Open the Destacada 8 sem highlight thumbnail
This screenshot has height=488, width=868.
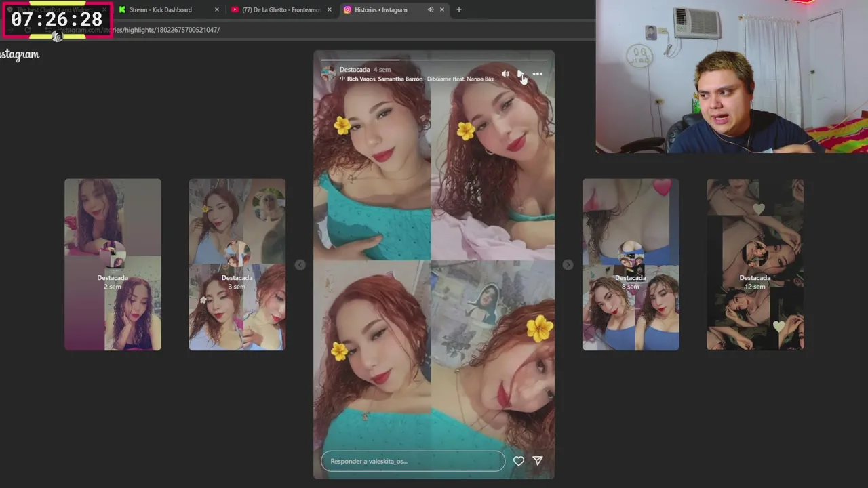[x=631, y=264]
